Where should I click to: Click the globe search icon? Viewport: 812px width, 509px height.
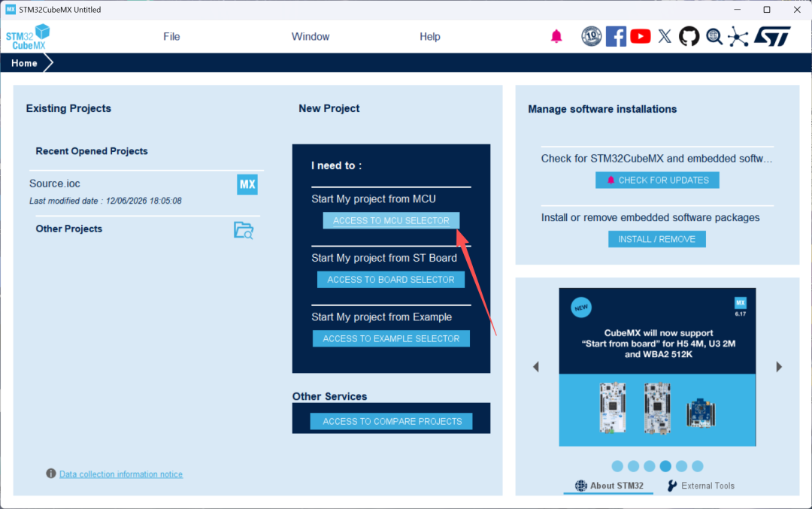click(714, 36)
